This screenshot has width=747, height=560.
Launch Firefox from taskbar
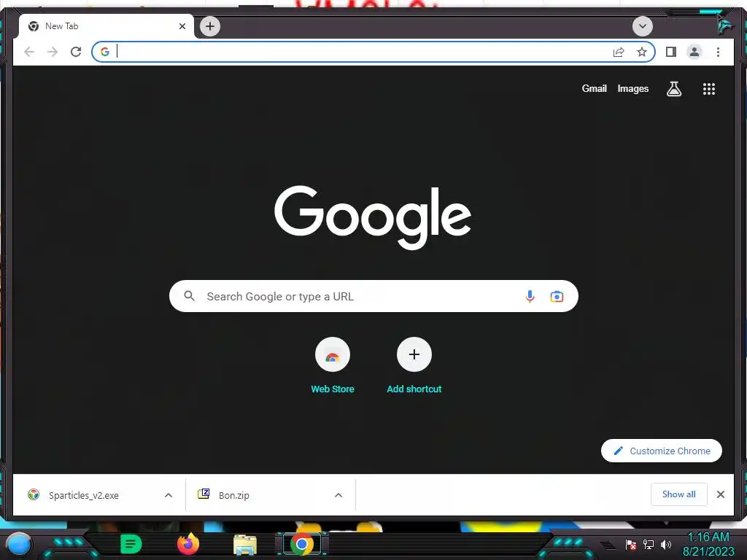(x=188, y=544)
